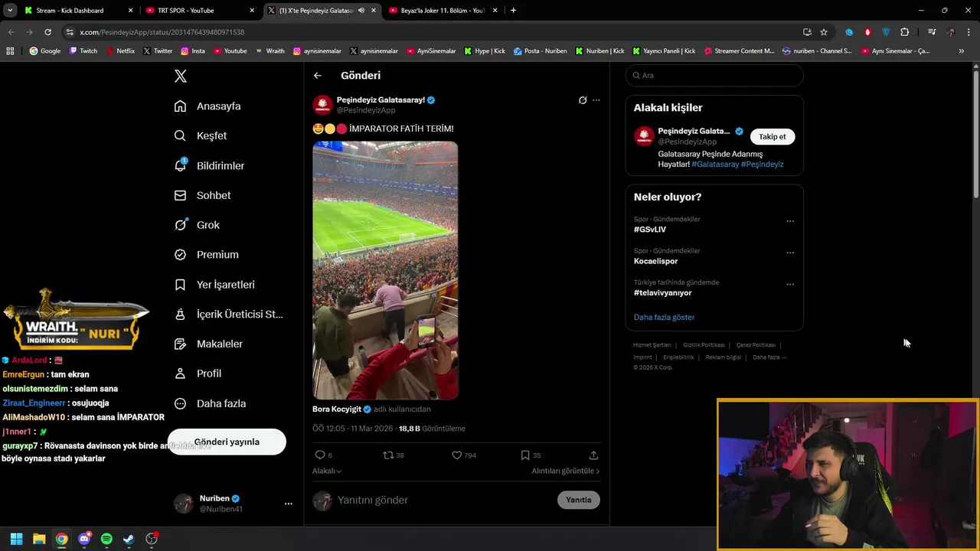Image resolution: width=980 pixels, height=551 pixels.
Task: Open Windows Start menu
Action: point(16,539)
